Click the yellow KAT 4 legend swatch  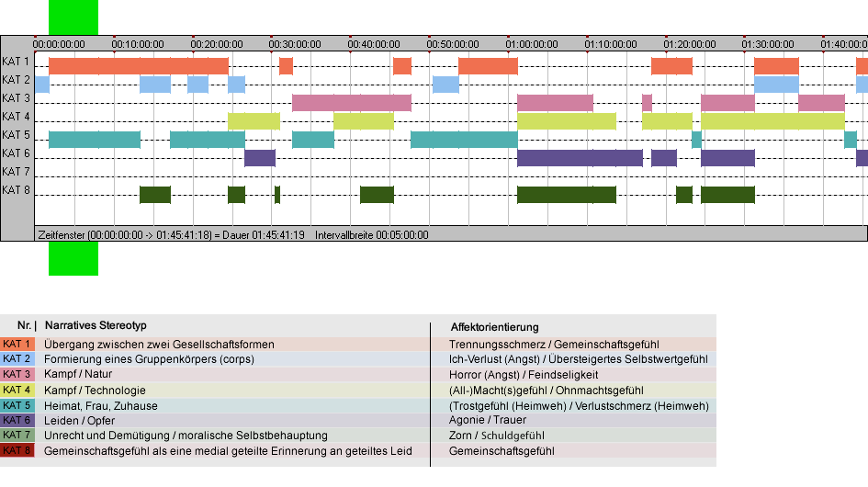(17, 390)
